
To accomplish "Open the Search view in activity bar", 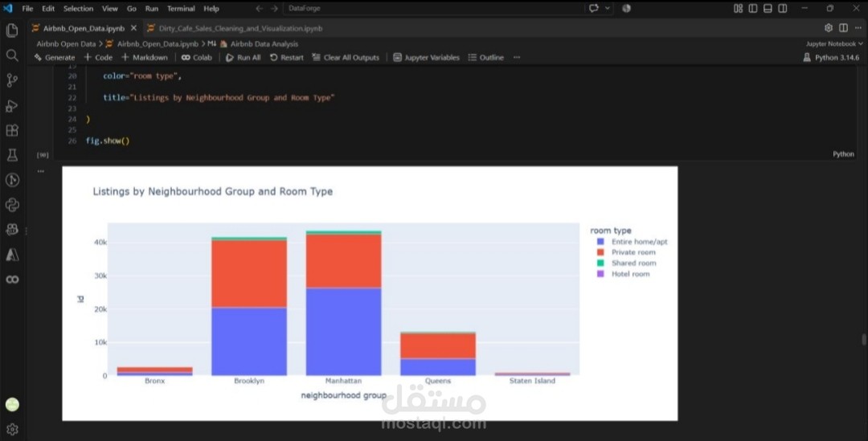I will click(11, 55).
